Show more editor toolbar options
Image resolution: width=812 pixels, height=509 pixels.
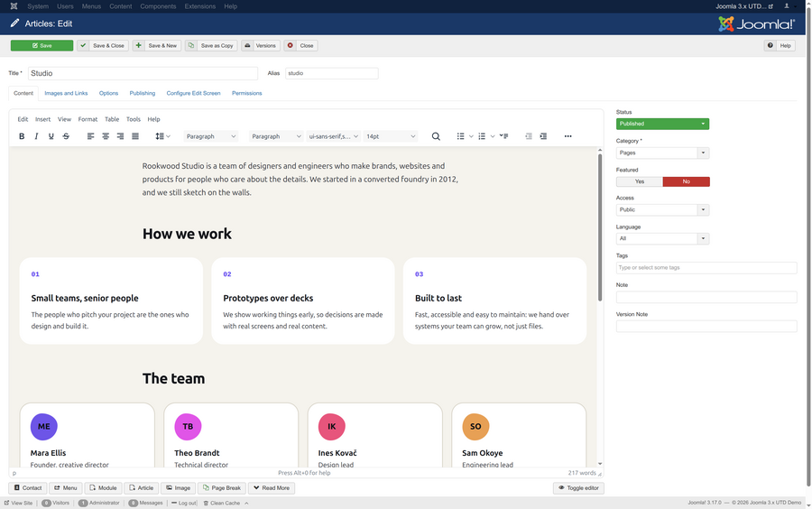click(x=568, y=136)
